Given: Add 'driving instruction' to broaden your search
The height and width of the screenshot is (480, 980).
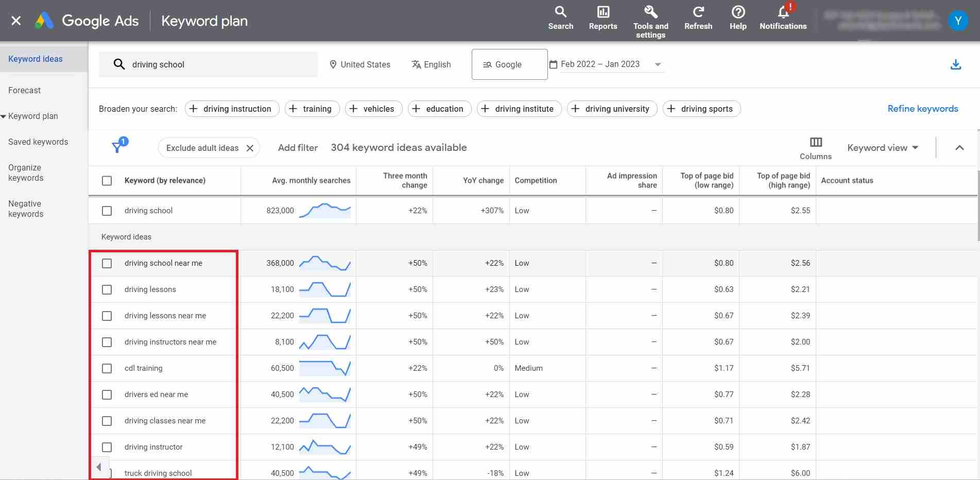Looking at the screenshot, I should point(231,109).
